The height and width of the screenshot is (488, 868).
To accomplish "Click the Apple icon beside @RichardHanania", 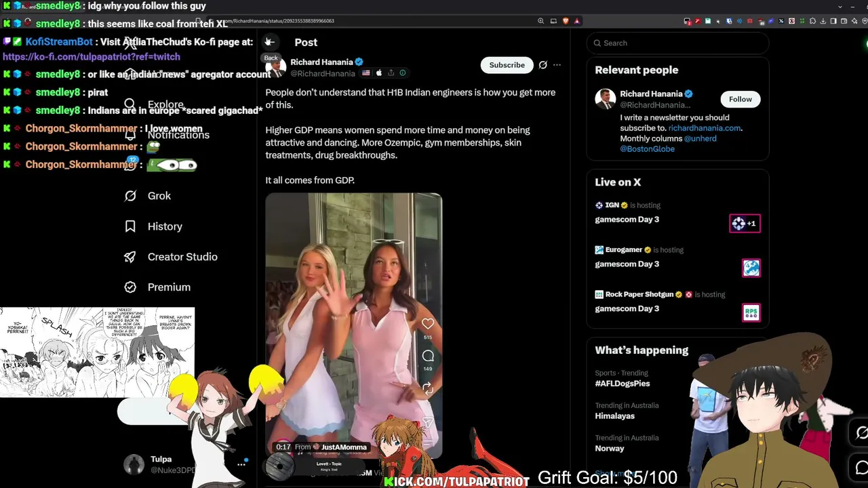I will point(378,73).
